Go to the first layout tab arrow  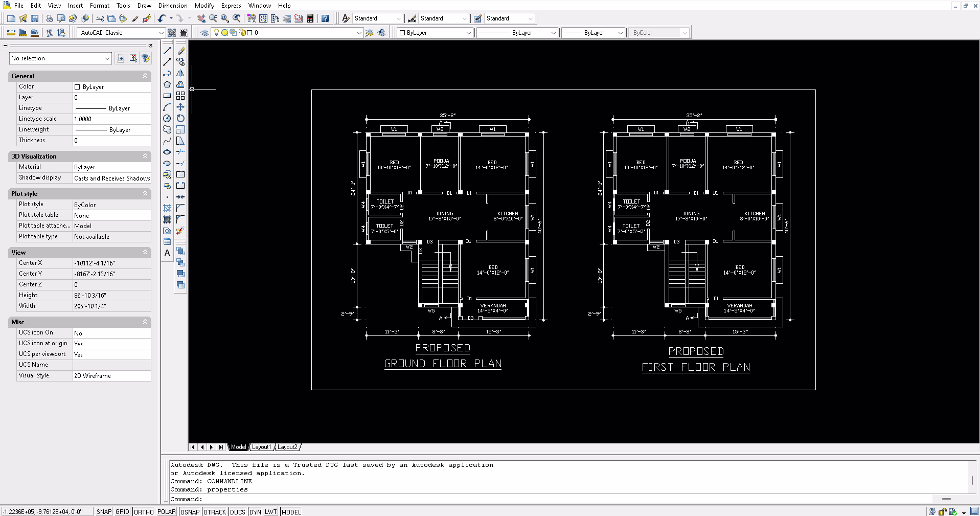pos(193,447)
